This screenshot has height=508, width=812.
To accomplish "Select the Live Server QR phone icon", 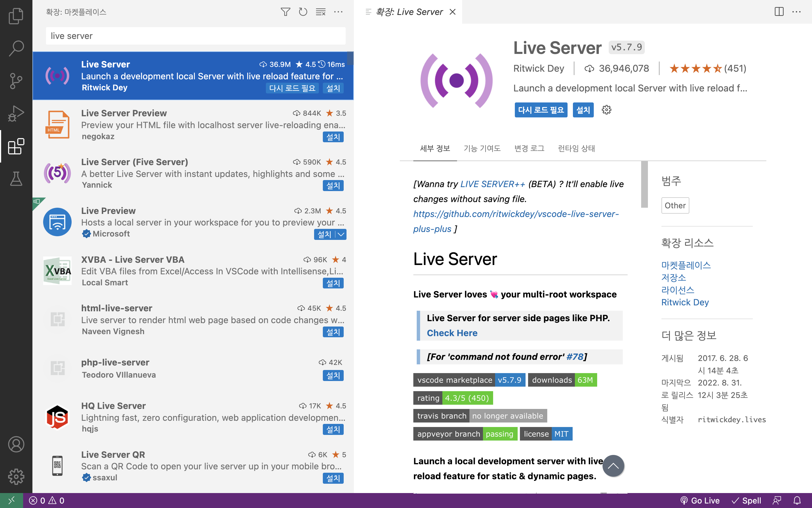I will coord(58,466).
